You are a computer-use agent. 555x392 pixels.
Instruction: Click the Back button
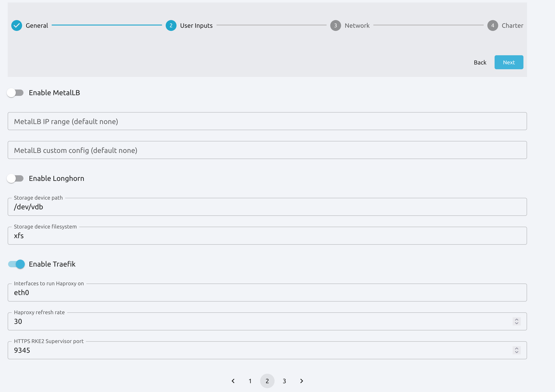click(x=480, y=62)
